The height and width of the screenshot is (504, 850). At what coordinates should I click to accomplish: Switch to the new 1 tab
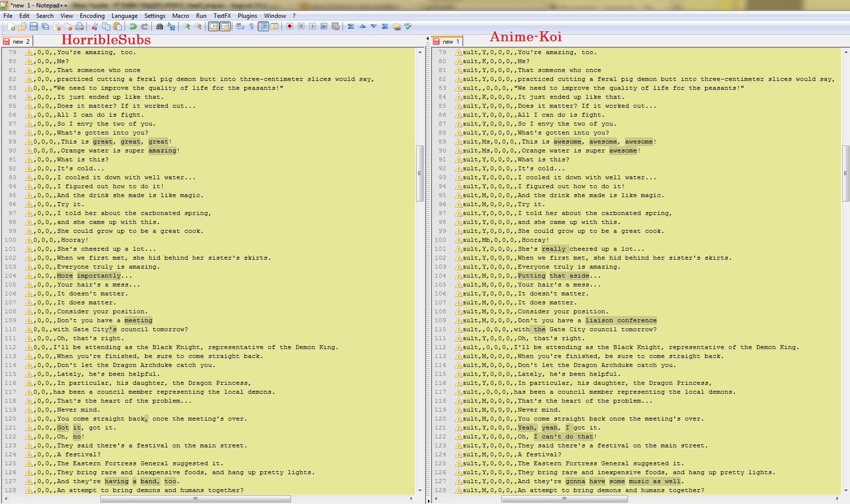[447, 42]
